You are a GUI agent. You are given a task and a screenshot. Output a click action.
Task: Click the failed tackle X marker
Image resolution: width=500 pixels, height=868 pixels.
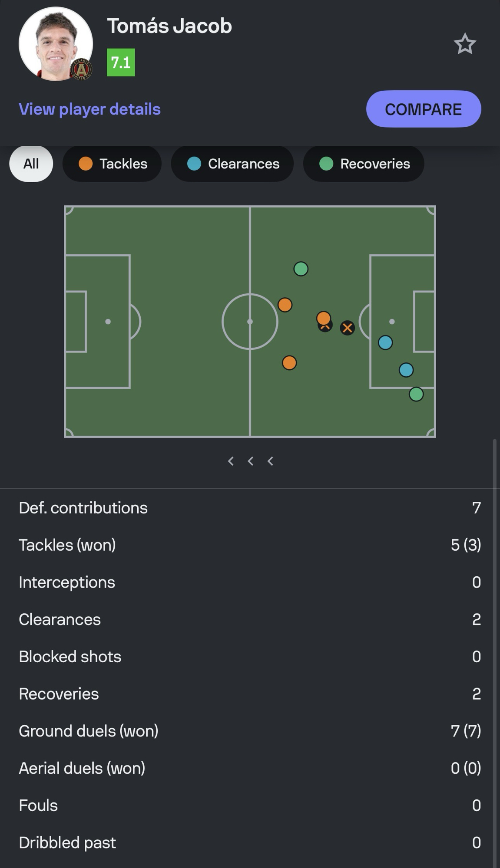347,328
